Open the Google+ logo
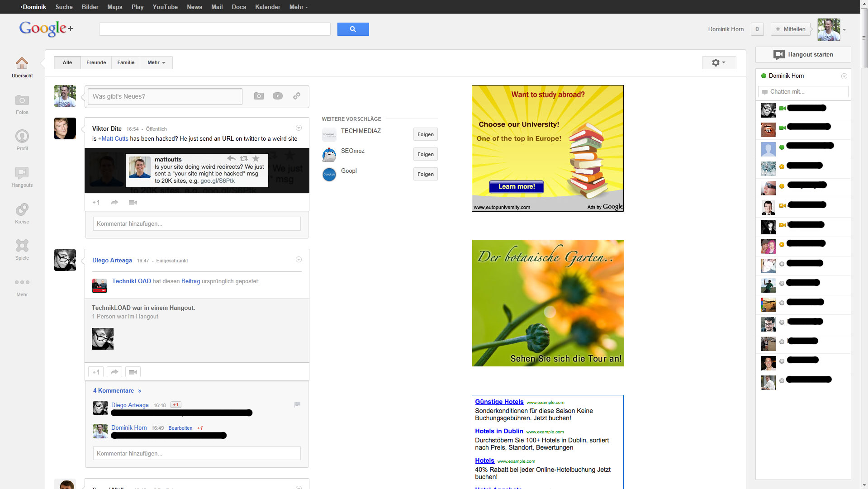 (46, 28)
